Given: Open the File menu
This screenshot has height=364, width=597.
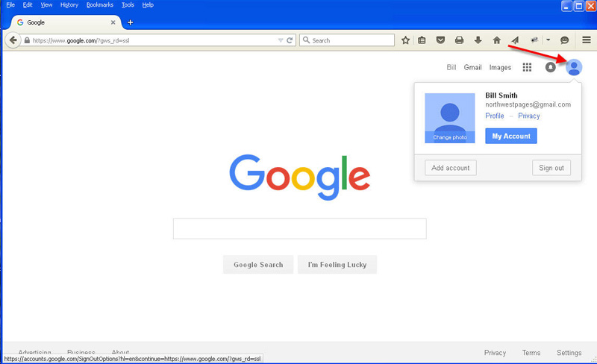Looking at the screenshot, I should click(10, 5).
